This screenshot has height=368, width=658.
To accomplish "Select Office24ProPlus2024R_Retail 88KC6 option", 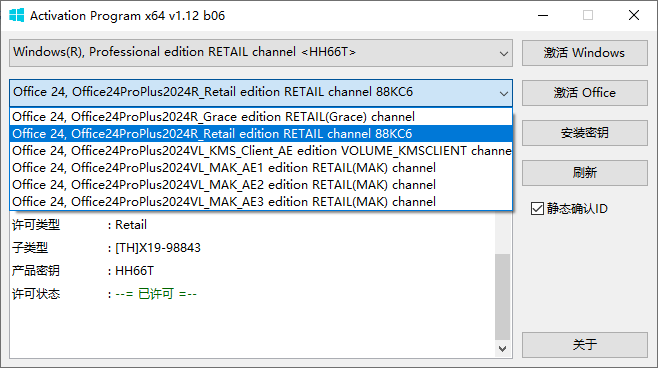I will 261,134.
